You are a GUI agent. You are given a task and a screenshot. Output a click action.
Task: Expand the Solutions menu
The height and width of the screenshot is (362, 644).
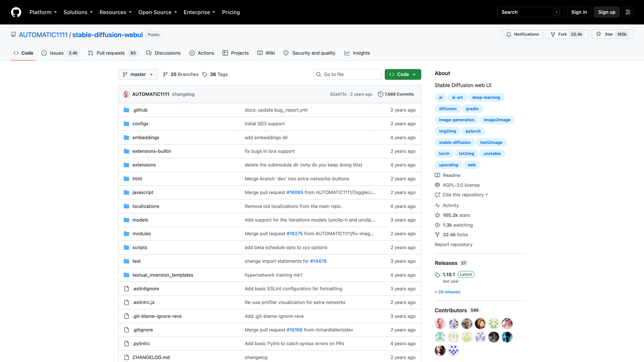click(78, 12)
